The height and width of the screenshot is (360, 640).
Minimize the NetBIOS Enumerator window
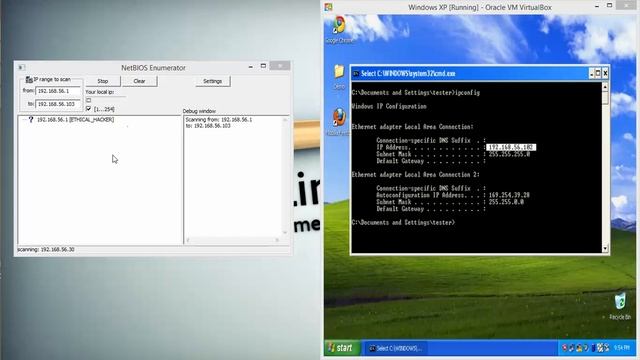pos(251,67)
